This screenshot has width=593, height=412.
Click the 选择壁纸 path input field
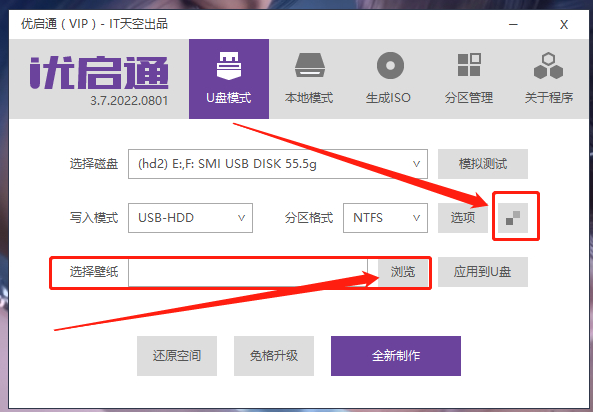click(248, 272)
